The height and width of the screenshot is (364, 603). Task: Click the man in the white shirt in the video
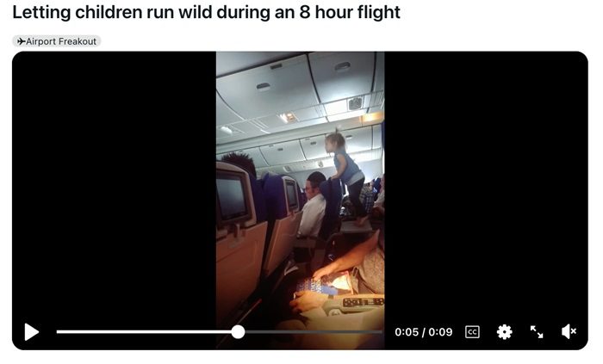[313, 206]
